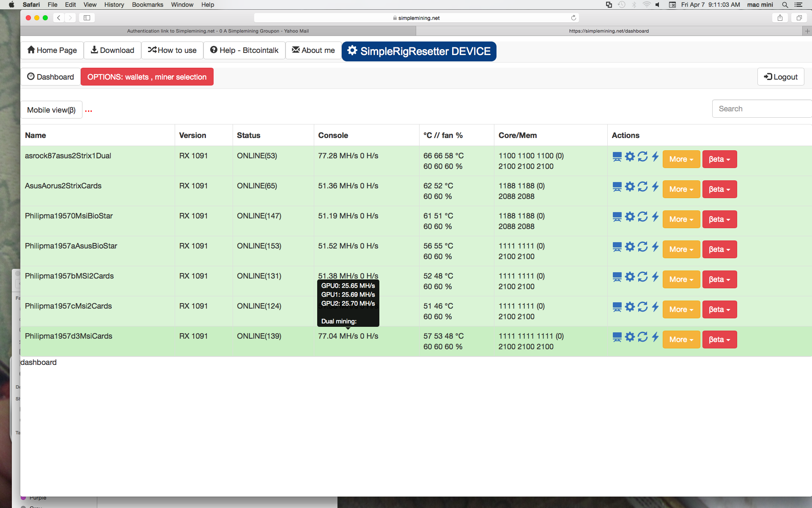Open How to use page
812x508 pixels.
coord(172,50)
